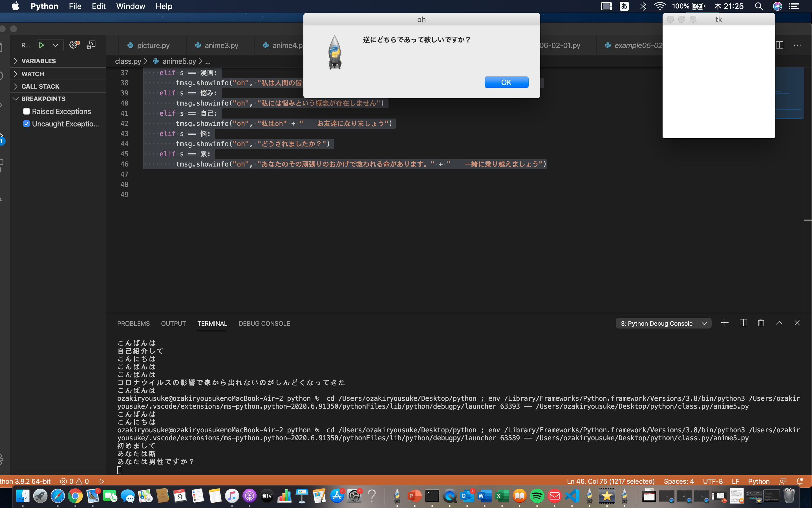
Task: Maximize the panel with the up chevron
Action: 779,323
